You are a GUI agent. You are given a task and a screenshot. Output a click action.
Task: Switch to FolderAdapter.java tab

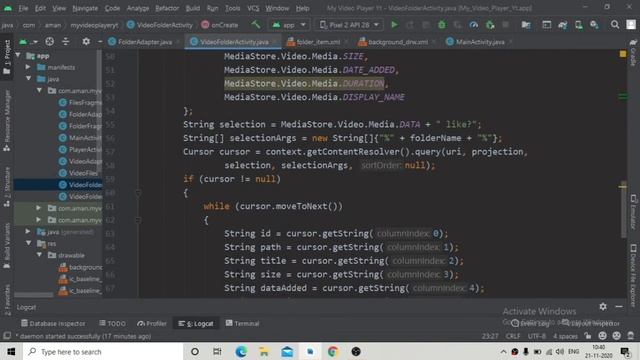tap(145, 42)
